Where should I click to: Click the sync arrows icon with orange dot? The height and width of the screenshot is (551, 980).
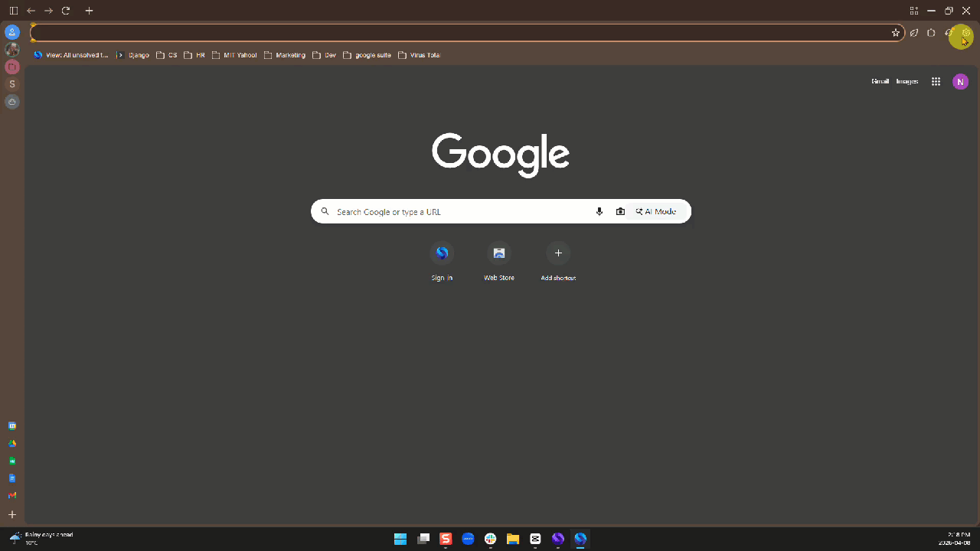[949, 33]
